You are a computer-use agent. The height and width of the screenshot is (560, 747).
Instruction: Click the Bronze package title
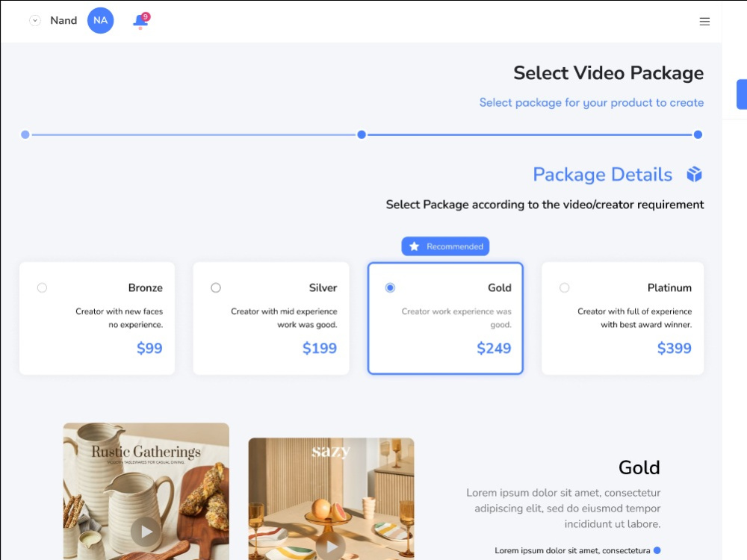tap(146, 287)
